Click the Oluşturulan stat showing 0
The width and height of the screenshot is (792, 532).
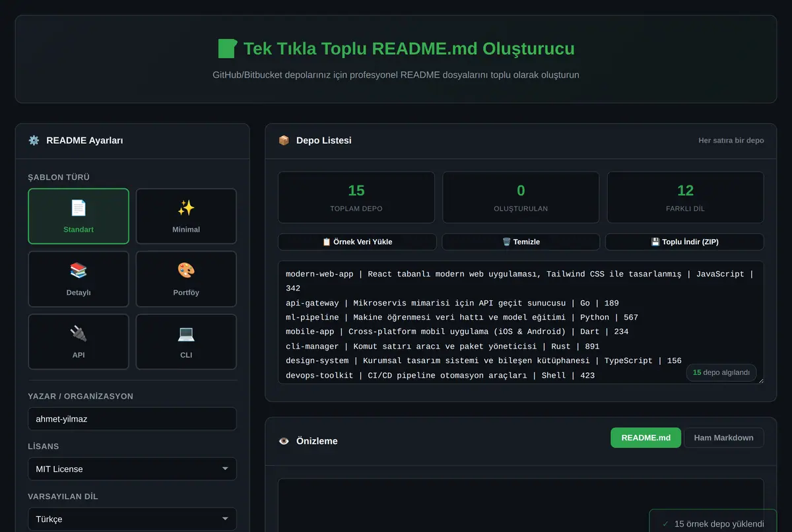pyautogui.click(x=521, y=197)
